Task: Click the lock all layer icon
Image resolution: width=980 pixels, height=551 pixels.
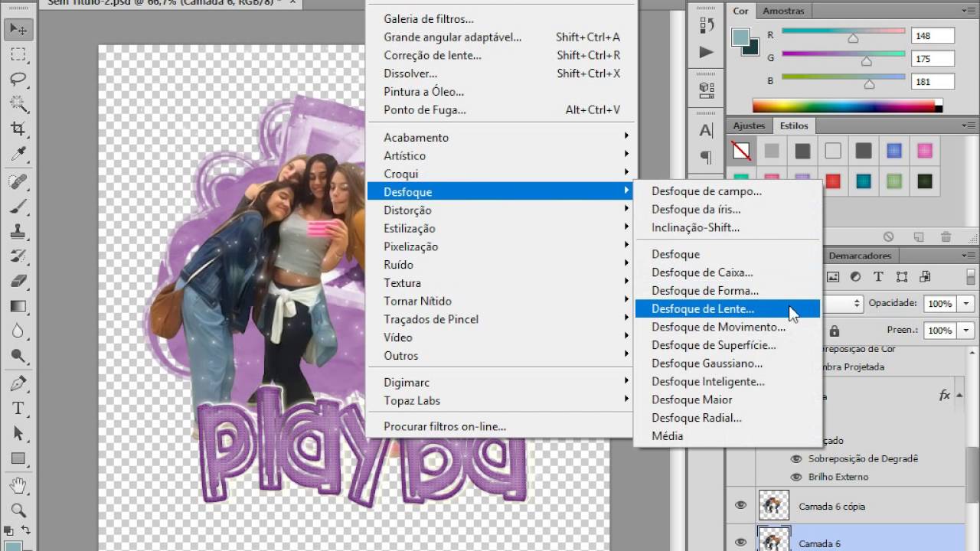Action: tap(835, 331)
